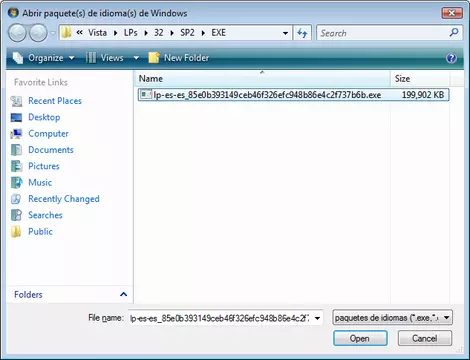Expand the address bar history dropdown
This screenshot has width=470, height=360.
click(285, 33)
